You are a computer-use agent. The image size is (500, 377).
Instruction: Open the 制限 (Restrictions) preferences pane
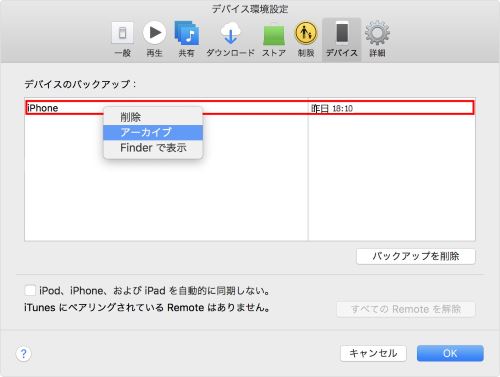pyautogui.click(x=306, y=39)
